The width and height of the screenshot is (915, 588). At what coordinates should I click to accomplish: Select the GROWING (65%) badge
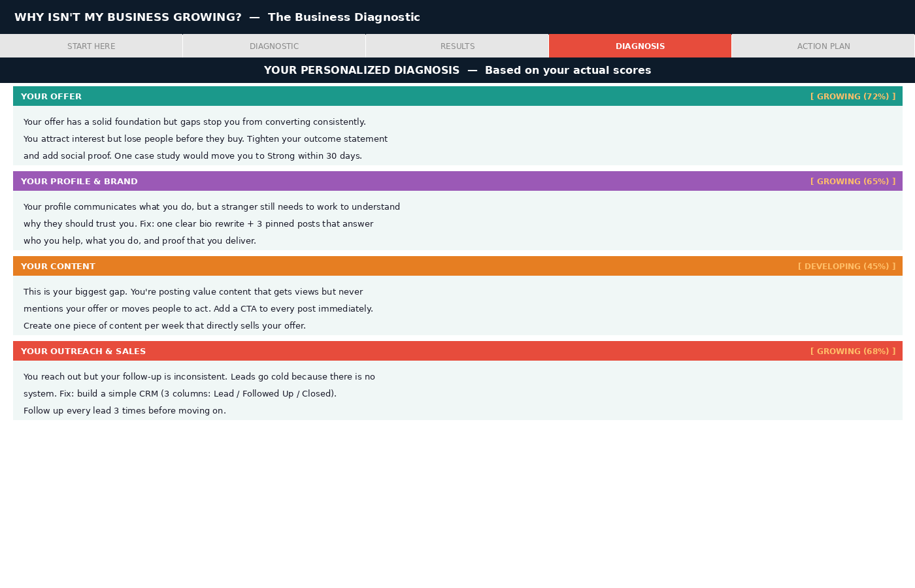coord(853,181)
